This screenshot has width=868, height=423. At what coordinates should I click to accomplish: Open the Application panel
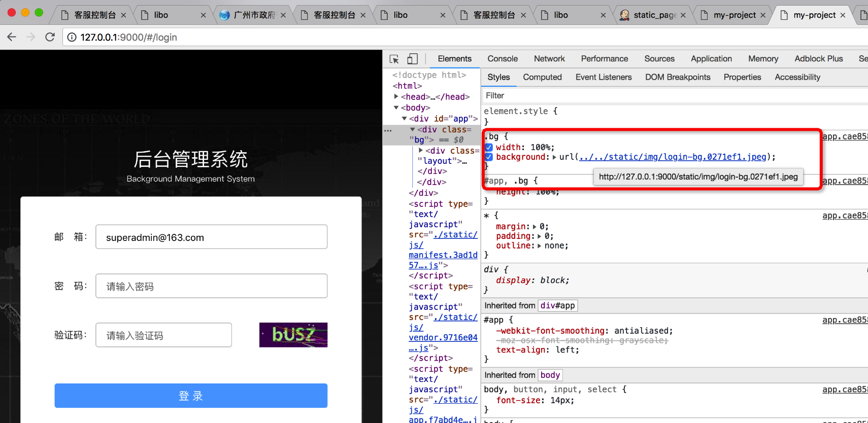711,59
